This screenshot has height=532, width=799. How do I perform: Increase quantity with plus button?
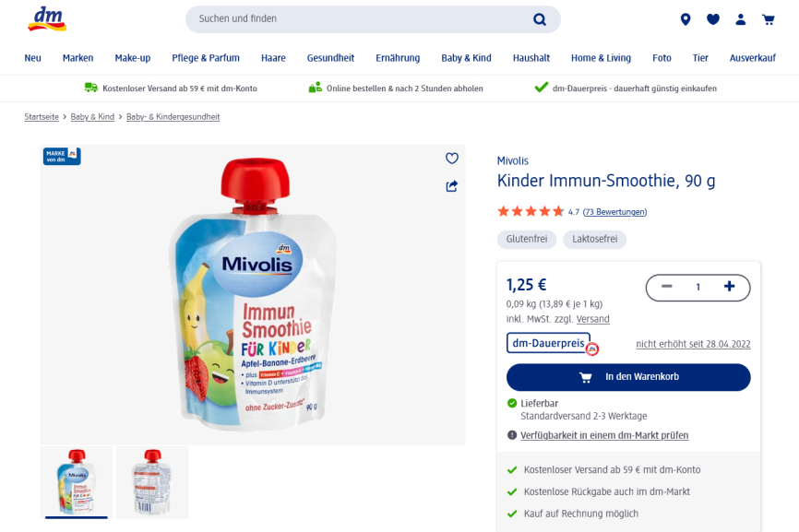(729, 287)
